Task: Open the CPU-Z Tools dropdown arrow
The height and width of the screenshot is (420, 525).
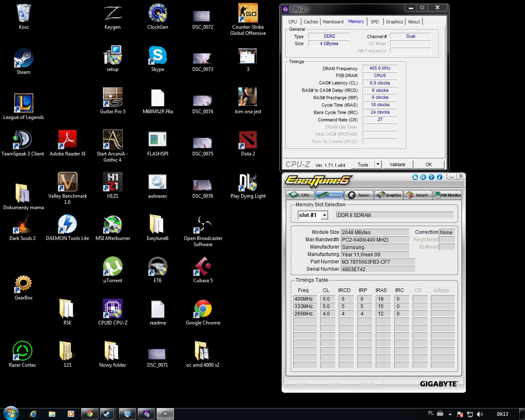Action: (378, 164)
